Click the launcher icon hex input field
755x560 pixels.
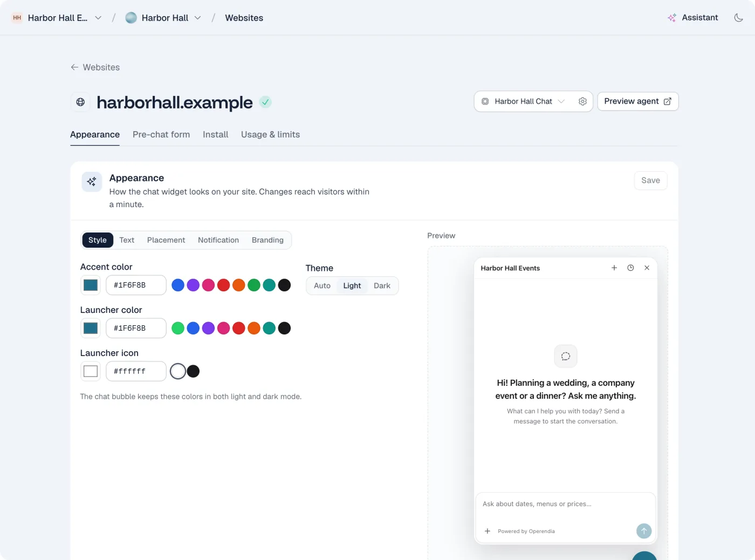click(136, 371)
